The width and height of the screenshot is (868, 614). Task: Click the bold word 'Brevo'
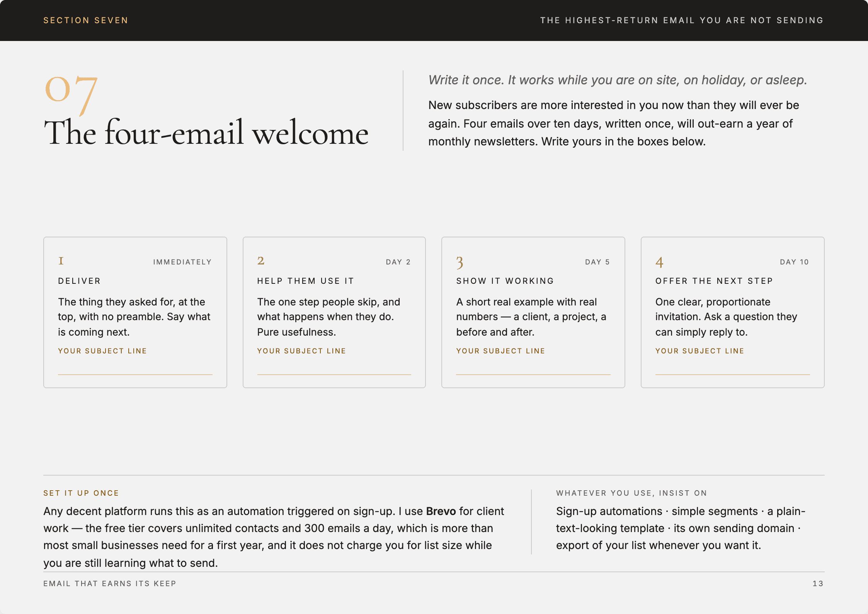pyautogui.click(x=441, y=511)
